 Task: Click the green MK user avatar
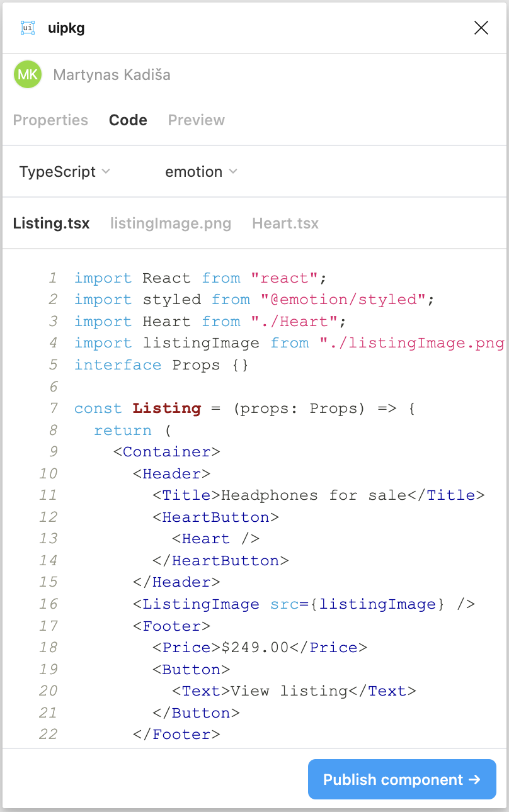coord(28,75)
